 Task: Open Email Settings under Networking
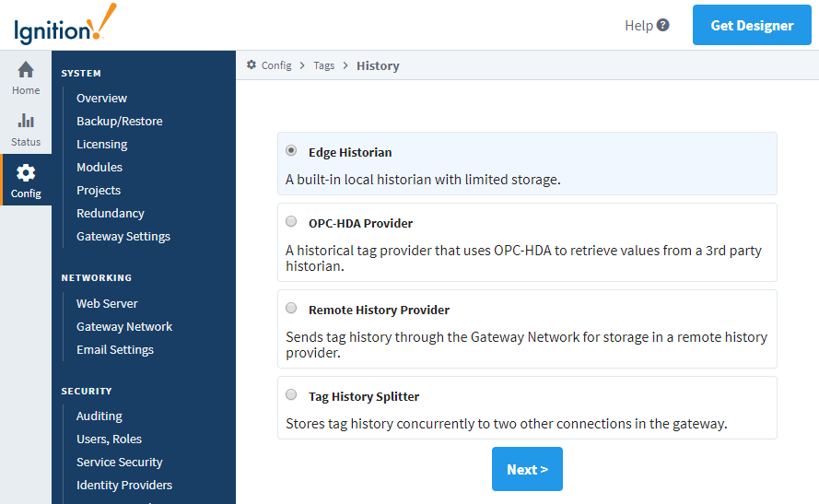(115, 349)
